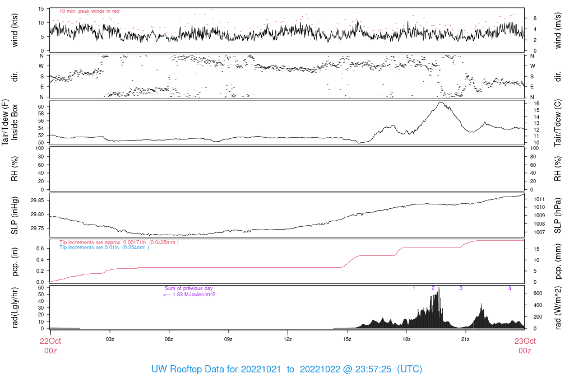Click the 'rad (W/m^2)' axis label
Screen dimensions: 574x392
point(558,307)
